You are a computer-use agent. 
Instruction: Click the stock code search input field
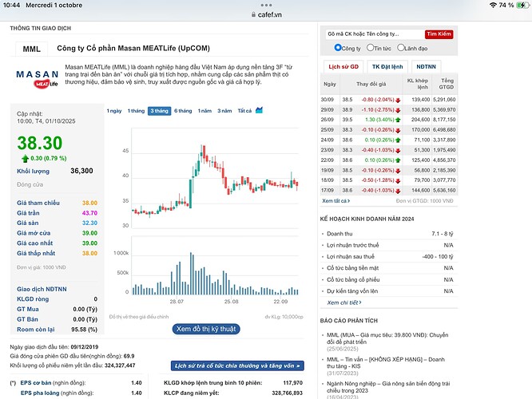pos(375,34)
